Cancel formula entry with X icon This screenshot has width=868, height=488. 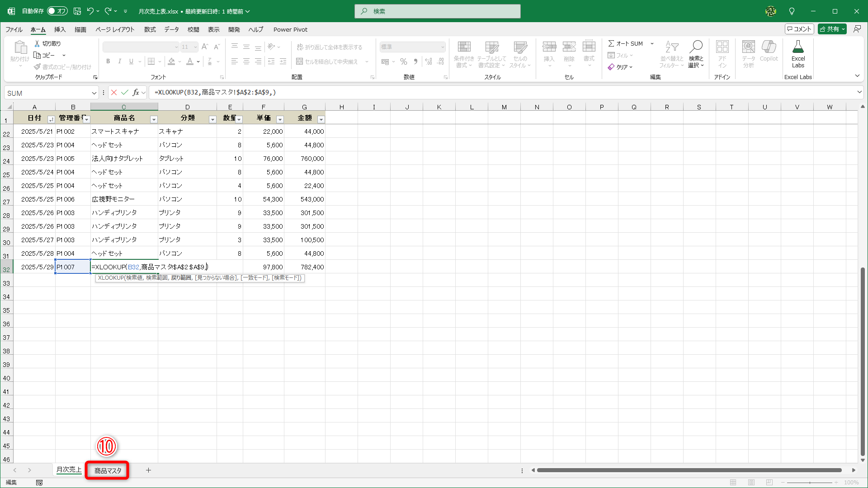point(114,93)
